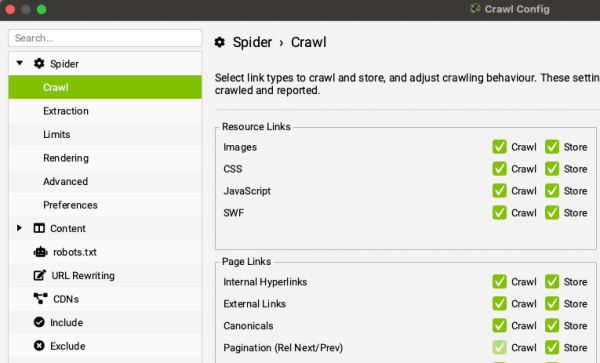
Task: Click the Resource Links group label
Action: pos(256,127)
